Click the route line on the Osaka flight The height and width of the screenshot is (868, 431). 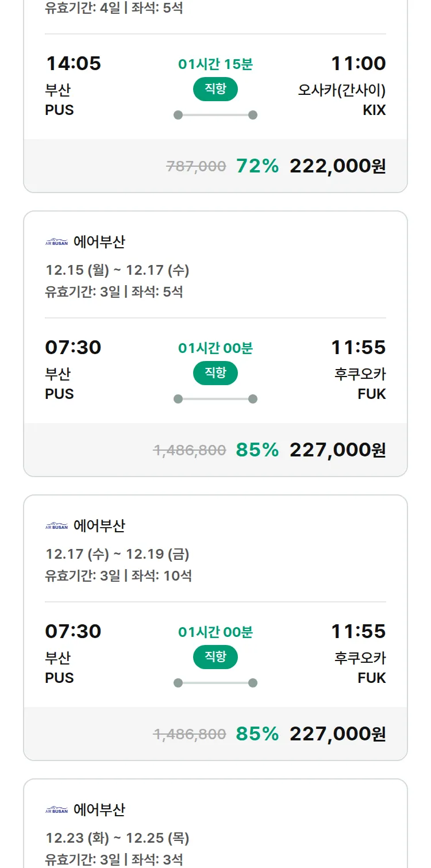(x=215, y=115)
